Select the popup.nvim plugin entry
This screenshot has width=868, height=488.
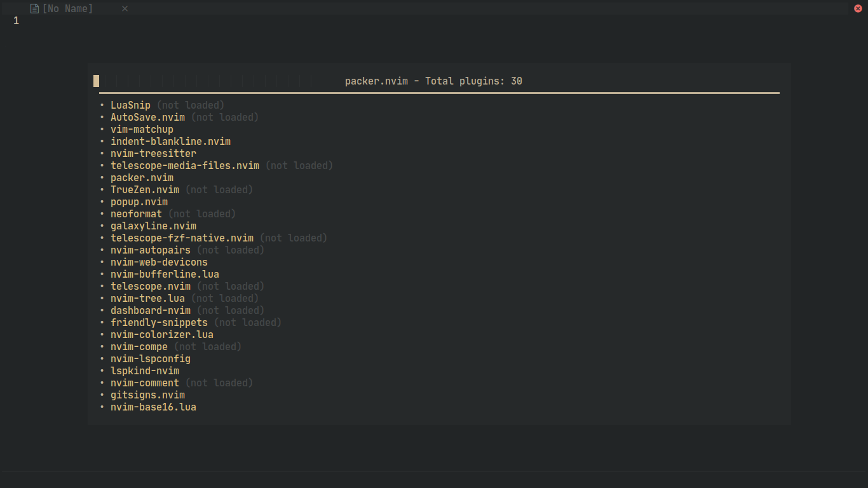139,201
